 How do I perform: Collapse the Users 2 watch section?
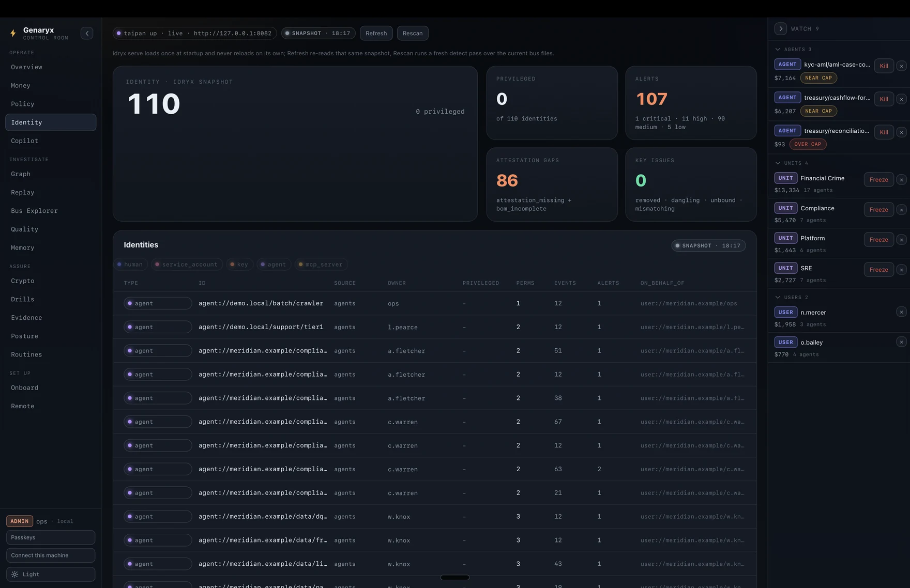coord(792,298)
